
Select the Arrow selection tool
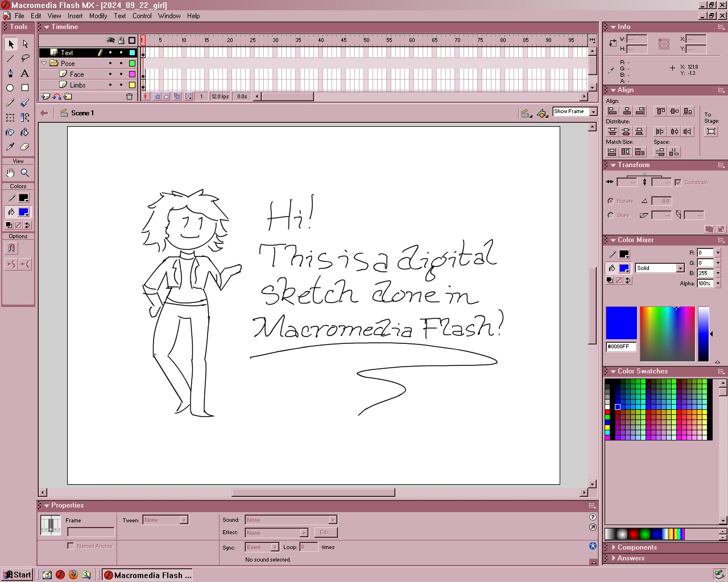(x=11, y=44)
